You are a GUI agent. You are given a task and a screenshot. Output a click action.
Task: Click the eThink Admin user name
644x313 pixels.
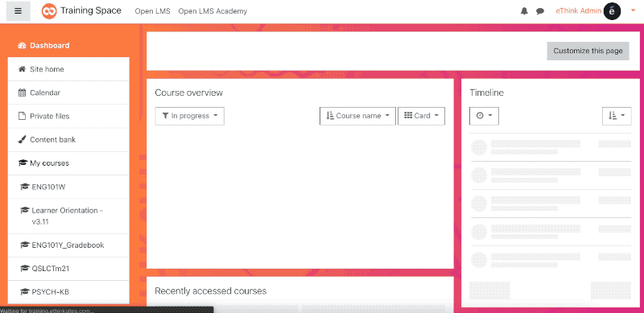pos(578,11)
